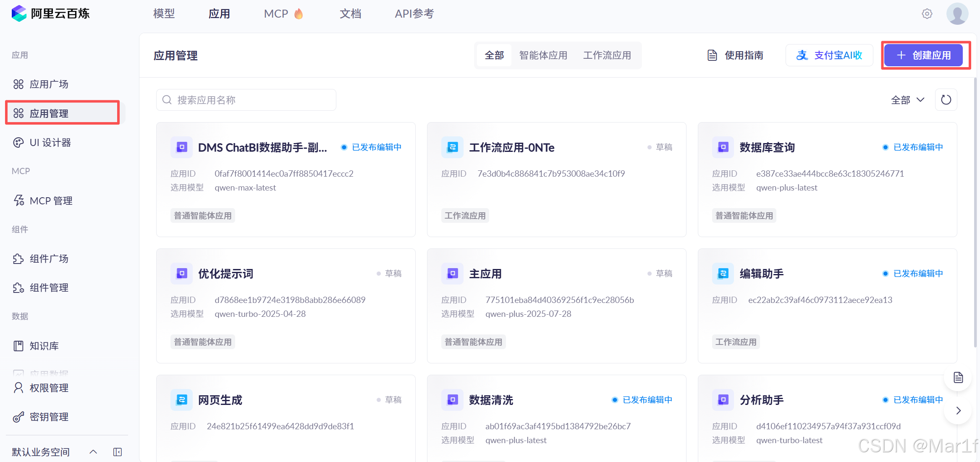Click the 编辑助手 app icon
The image size is (980, 462).
click(723, 274)
